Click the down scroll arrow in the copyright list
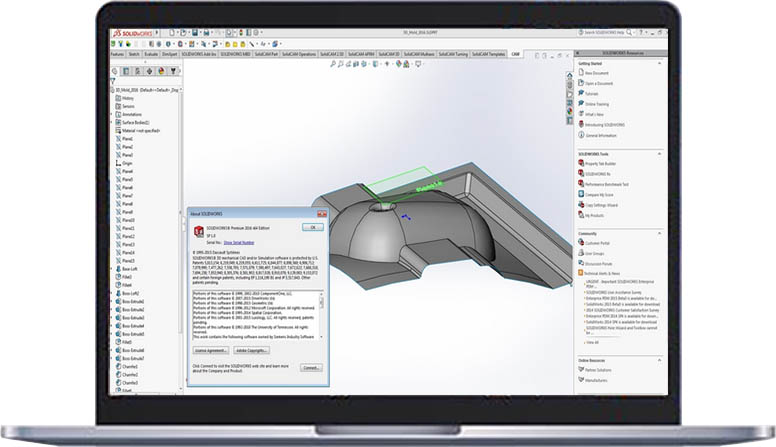The image size is (776, 447). 322,337
